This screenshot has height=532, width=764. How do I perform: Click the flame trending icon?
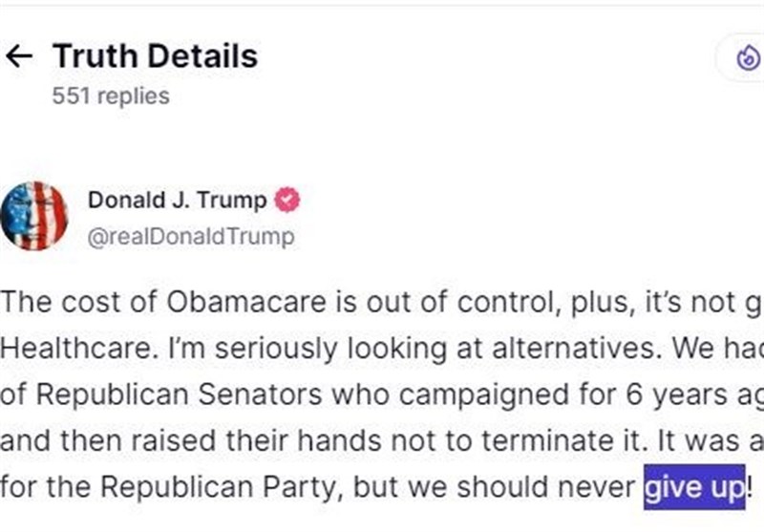click(747, 59)
